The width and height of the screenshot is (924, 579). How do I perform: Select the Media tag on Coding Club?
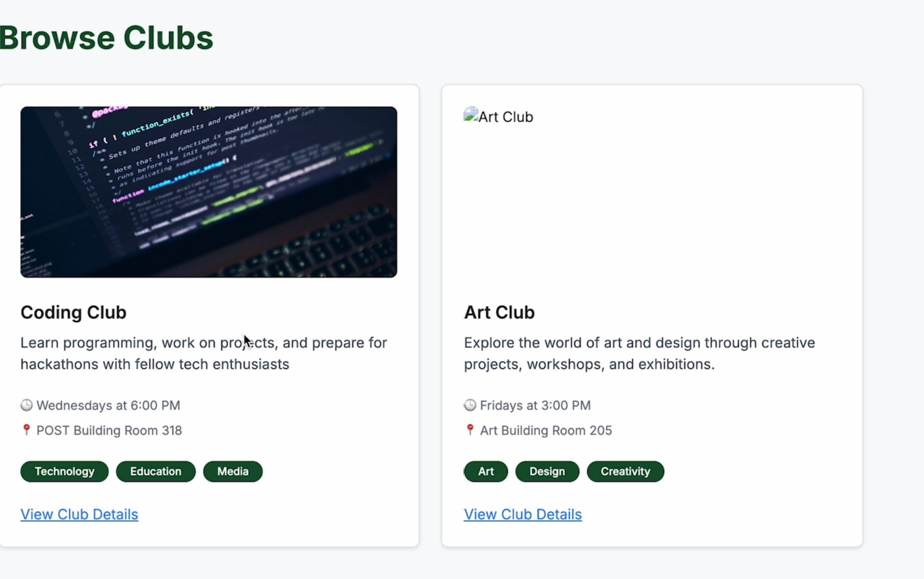tap(232, 471)
